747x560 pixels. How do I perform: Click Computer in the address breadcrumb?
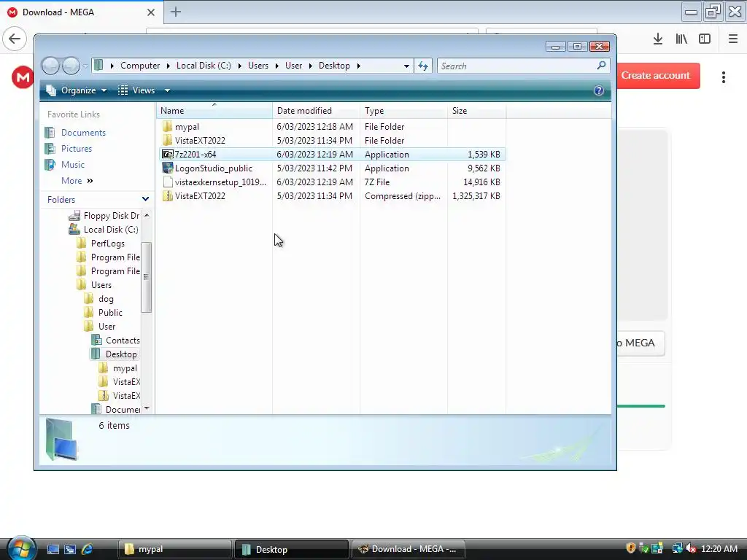[x=140, y=66]
